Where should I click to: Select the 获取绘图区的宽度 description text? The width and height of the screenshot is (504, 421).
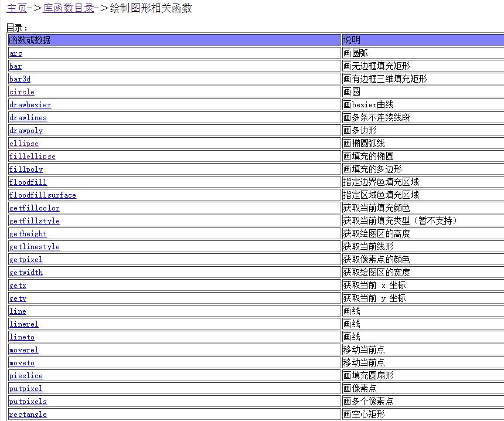click(377, 272)
